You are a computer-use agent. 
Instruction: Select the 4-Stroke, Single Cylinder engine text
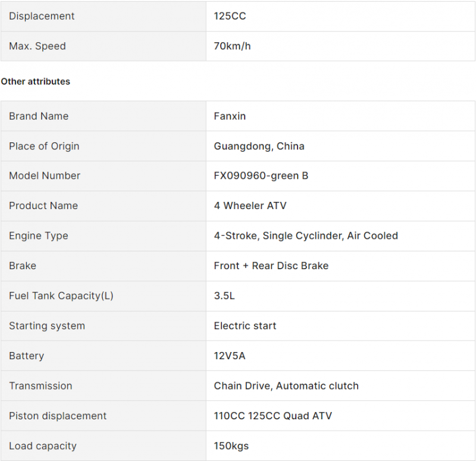point(306,236)
